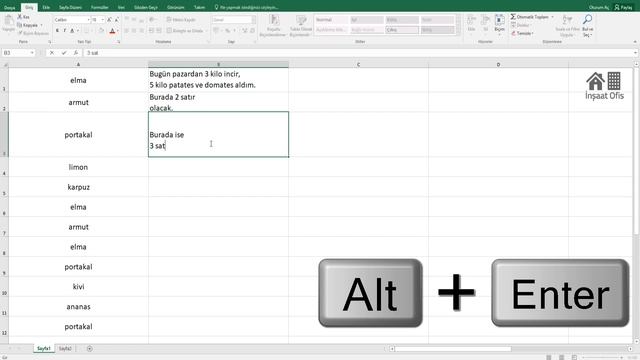This screenshot has width=640, height=360.
Task: Click the horizontal scrollbar at the bottom
Action: pos(453,349)
